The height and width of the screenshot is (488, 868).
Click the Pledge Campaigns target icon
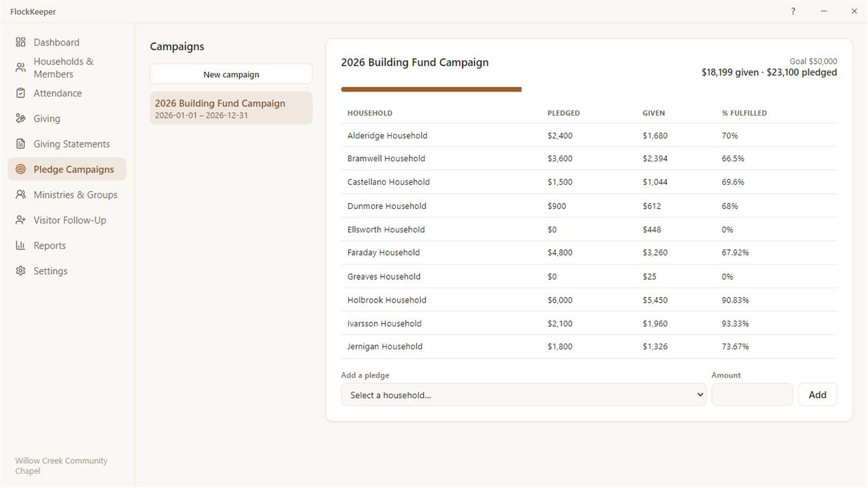(20, 169)
